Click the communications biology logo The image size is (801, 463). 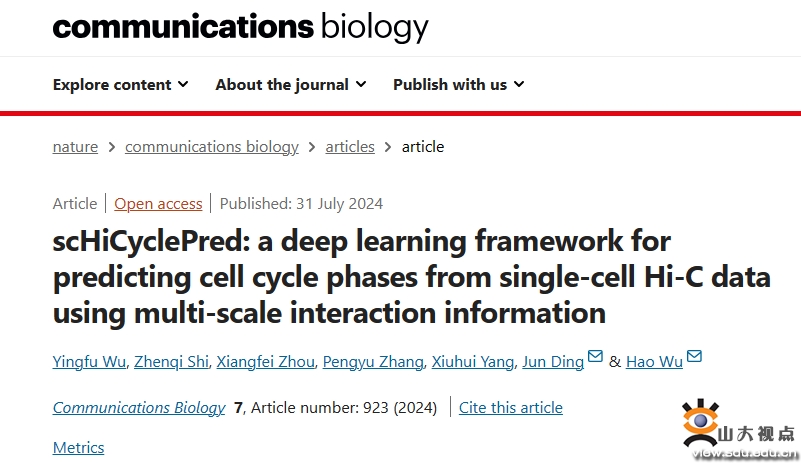coord(240,27)
